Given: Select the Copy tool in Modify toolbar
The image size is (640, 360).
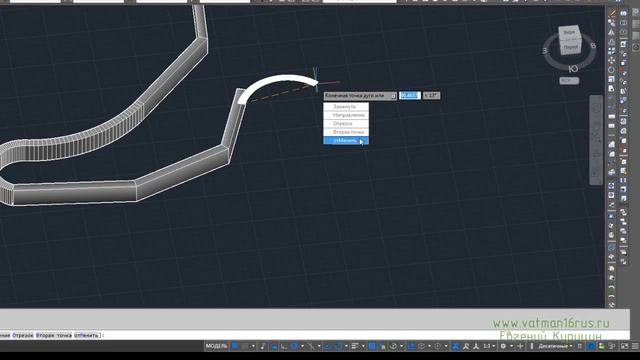Looking at the screenshot, I should click(611, 23).
